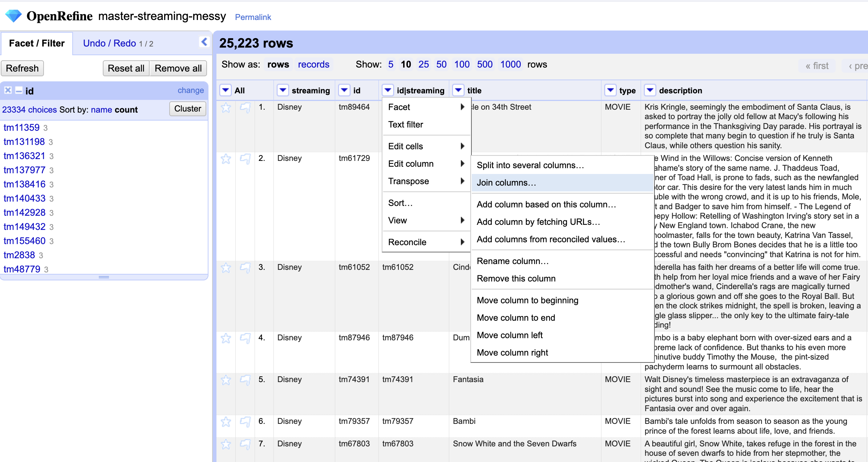Select Move column to beginning
Viewport: 868px width, 462px height.
562,300
